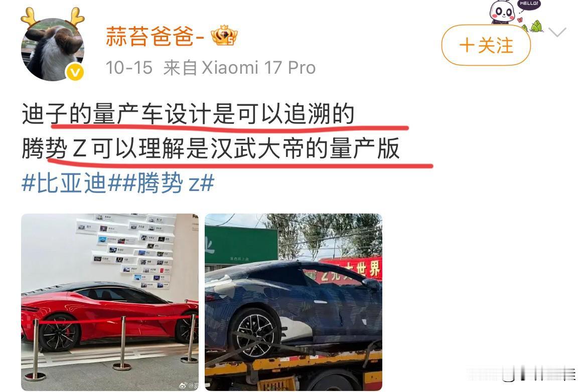Click the post text 迪子的量产车设计是可以追溯的
The width and height of the screenshot is (587, 392).
click(188, 114)
